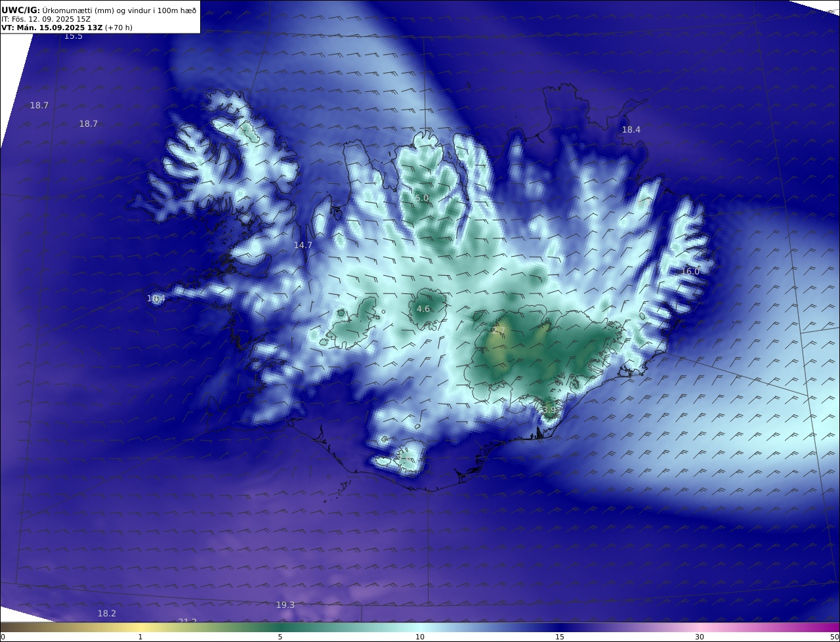Click the color bar tick label 5
This screenshot has width=840, height=642.
pos(280,637)
